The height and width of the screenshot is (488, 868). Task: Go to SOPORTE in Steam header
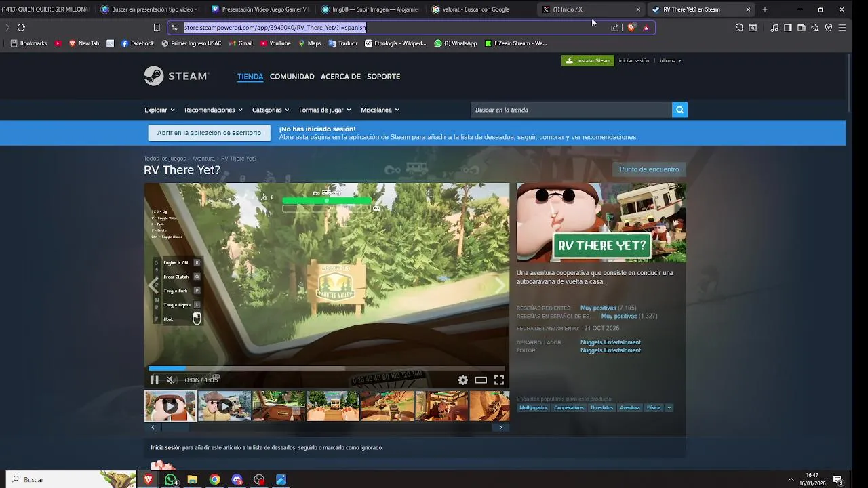coord(384,77)
